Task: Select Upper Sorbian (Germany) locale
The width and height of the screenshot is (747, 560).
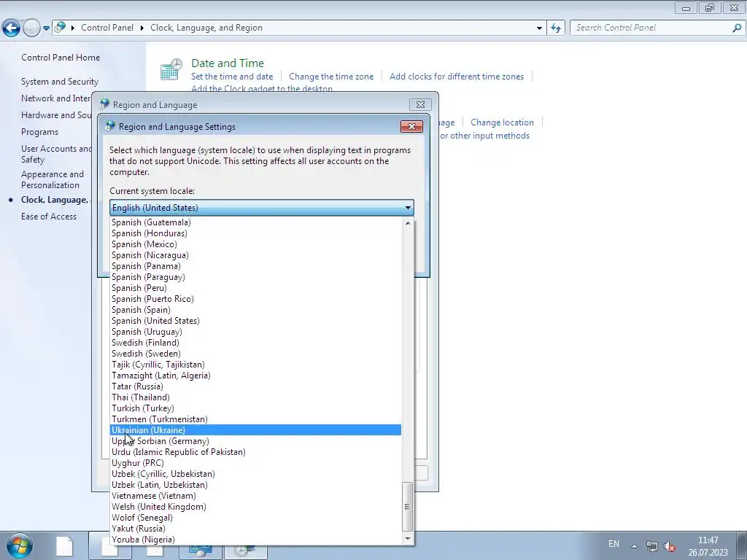Action: pos(256,441)
